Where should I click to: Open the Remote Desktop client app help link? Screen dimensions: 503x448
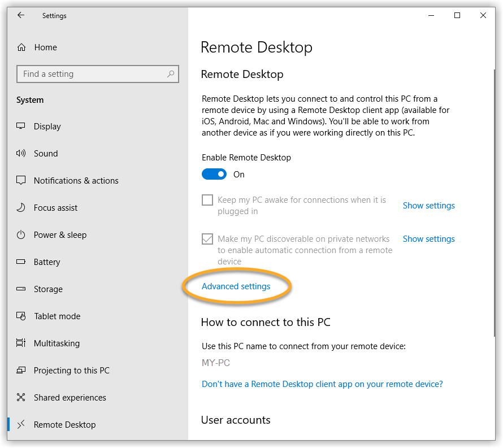click(x=322, y=384)
